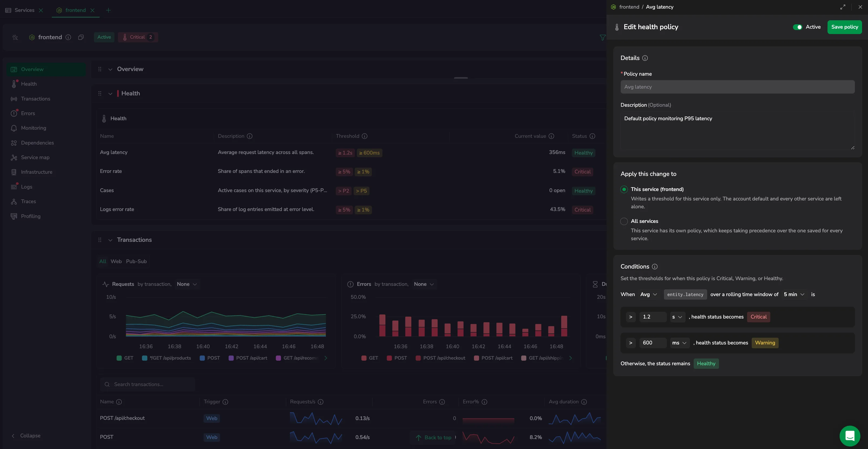Open the chat support bubble
The height and width of the screenshot is (449, 868).
pyautogui.click(x=850, y=436)
